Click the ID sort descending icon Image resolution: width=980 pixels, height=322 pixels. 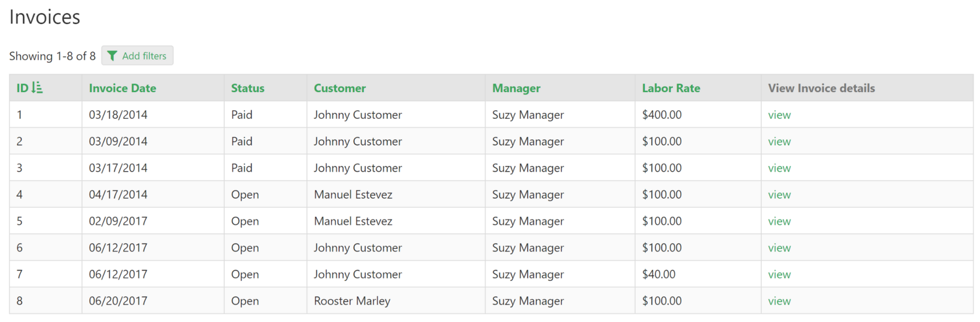(x=37, y=88)
